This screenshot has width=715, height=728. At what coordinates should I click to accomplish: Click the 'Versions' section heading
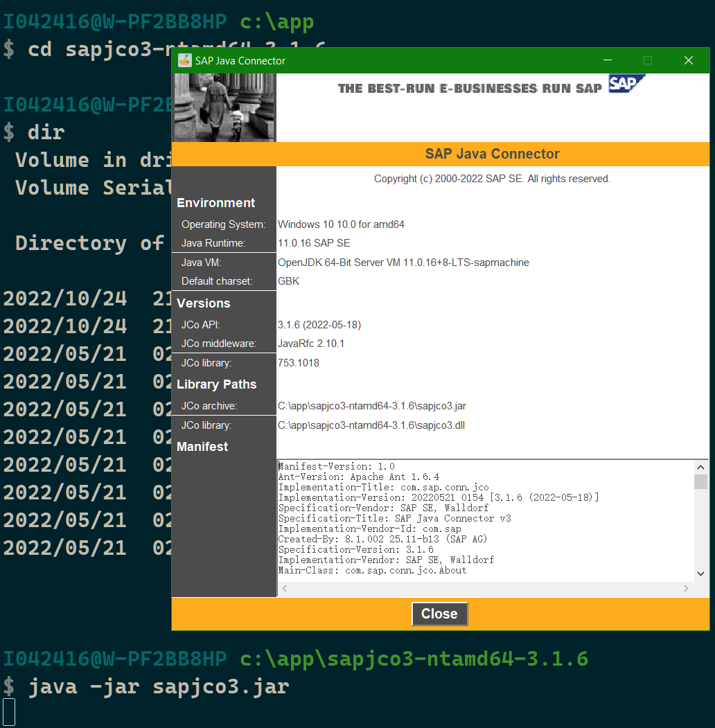pos(204,303)
